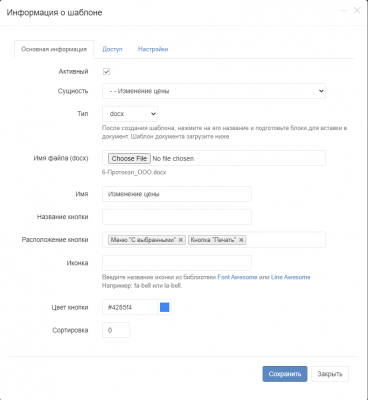Close the dialog with the X icon
368x400 pixels.
[357, 11]
